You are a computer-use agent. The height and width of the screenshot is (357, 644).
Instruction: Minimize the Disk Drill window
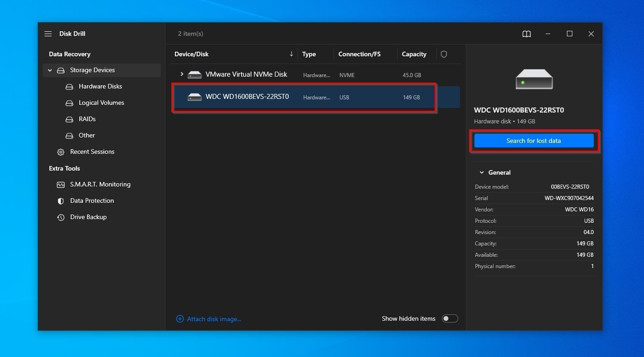point(548,34)
